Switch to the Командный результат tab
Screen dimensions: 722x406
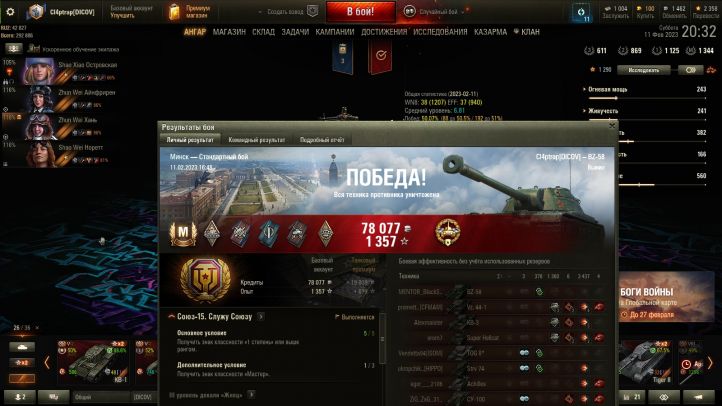click(x=256, y=140)
